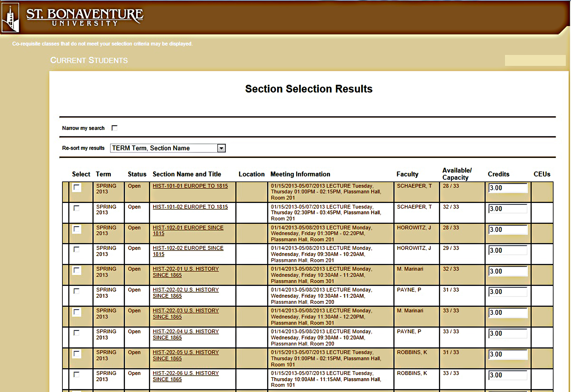571x392 pixels.
Task: Select the HIST-102-01 section checkbox
Action: tap(77, 229)
